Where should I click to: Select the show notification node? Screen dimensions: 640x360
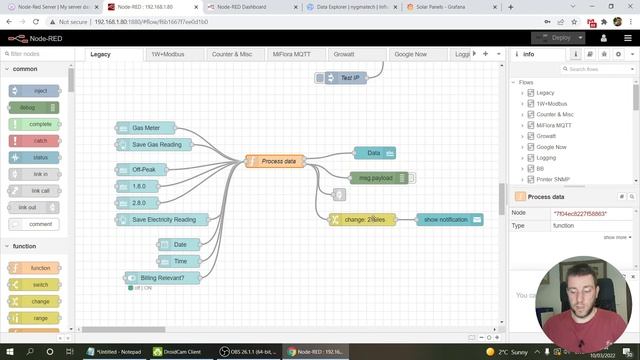pyautogui.click(x=450, y=220)
